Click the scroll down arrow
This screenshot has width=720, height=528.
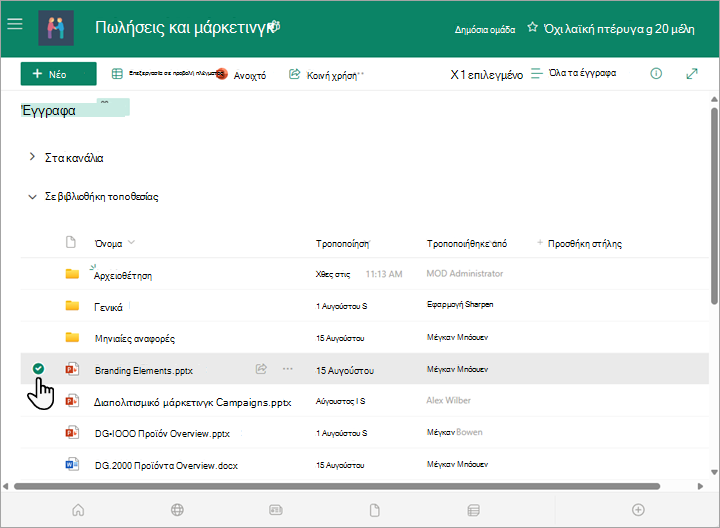click(x=714, y=472)
